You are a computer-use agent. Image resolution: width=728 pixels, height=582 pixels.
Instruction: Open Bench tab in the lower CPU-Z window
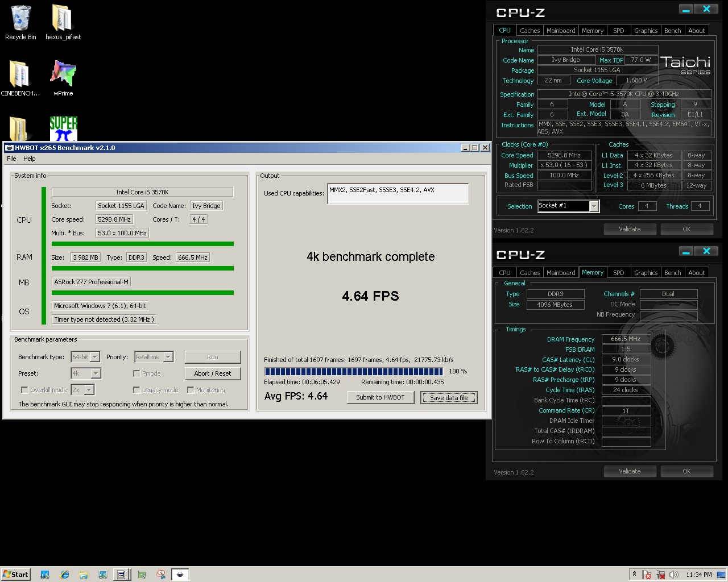pos(673,273)
